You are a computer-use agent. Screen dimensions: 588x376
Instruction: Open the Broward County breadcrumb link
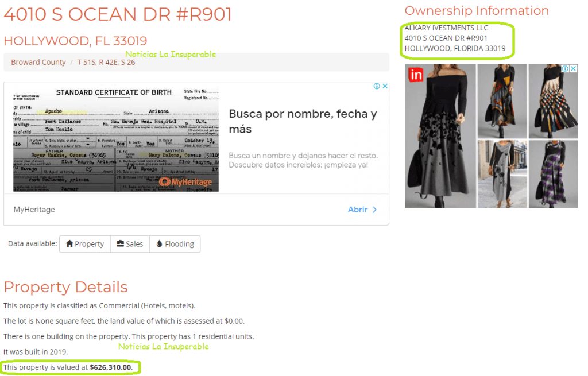pos(38,62)
